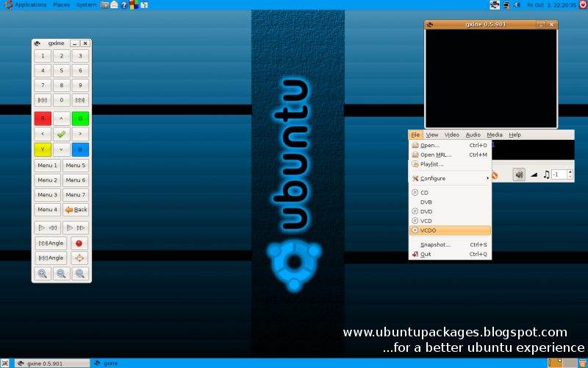
Task: Click the Menu 5 button
Action: coord(76,165)
